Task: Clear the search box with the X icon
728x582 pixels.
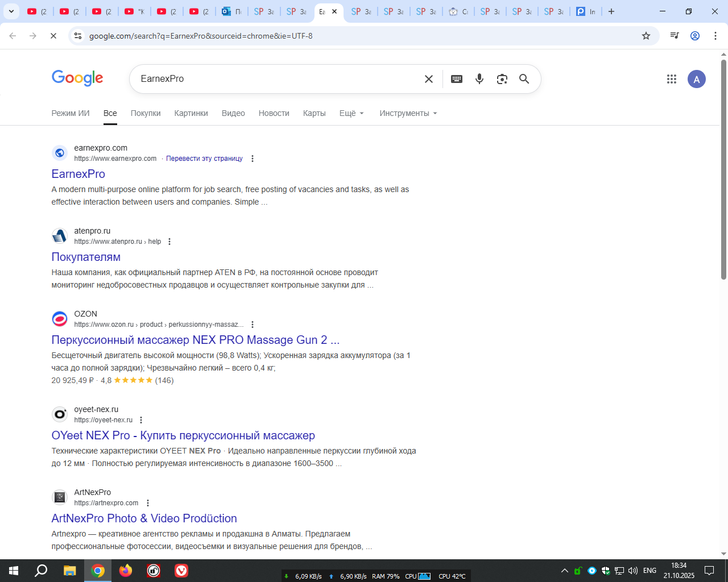Action: click(429, 79)
